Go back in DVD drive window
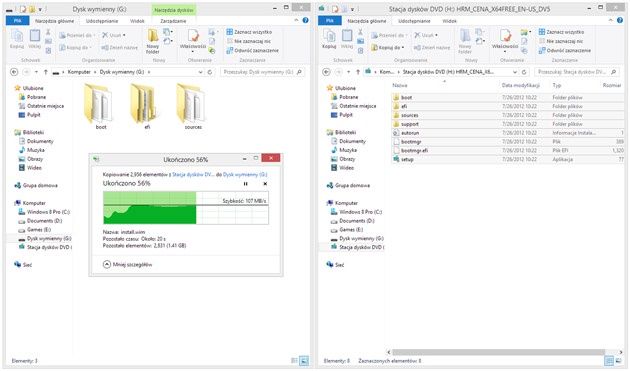This screenshot has width=630, height=371. [326, 72]
